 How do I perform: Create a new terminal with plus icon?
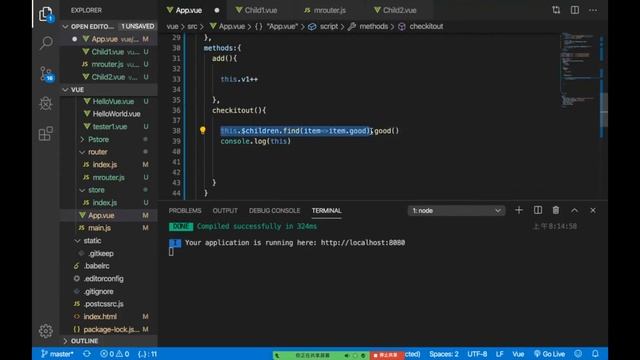tap(519, 210)
